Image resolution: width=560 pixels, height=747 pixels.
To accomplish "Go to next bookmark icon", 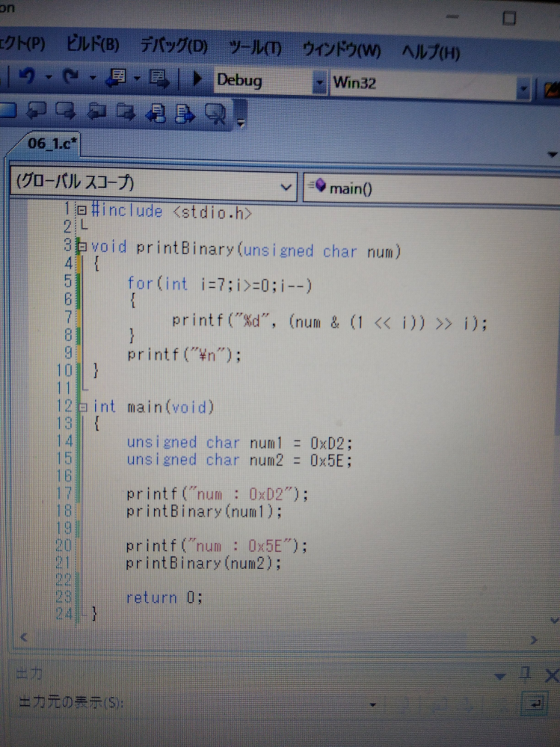I will point(65,111).
